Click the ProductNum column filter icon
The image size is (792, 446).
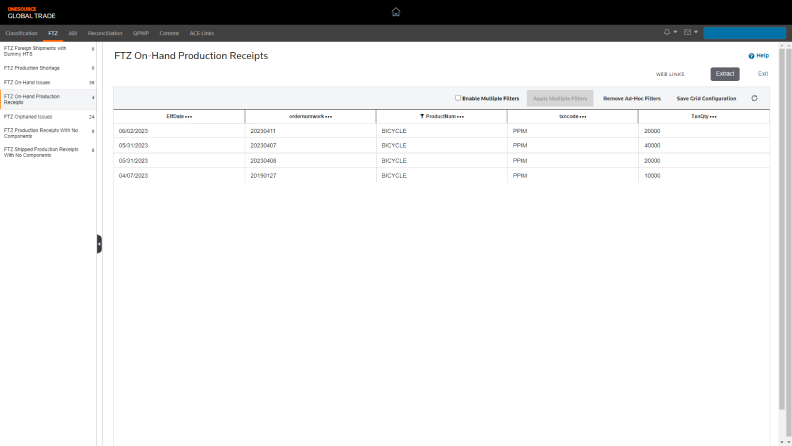pos(422,117)
